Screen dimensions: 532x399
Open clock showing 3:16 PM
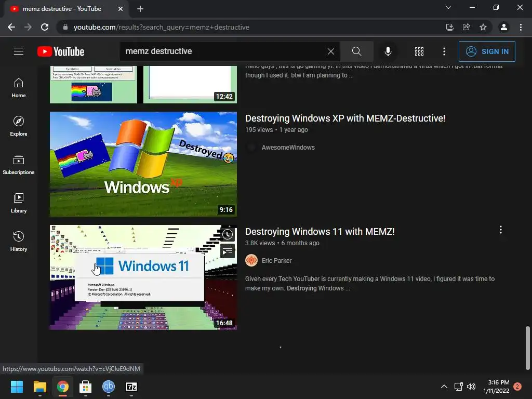[496, 387]
